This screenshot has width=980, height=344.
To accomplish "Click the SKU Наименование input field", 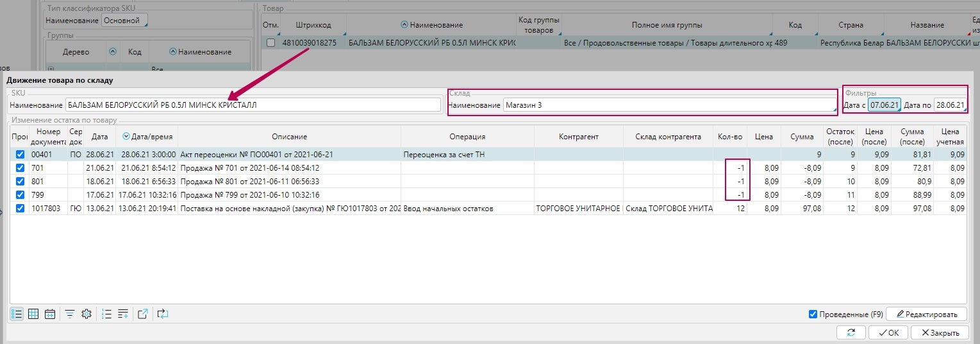I will coord(253,105).
